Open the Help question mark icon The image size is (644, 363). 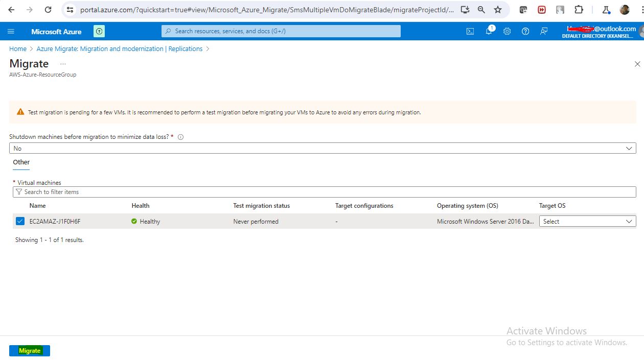click(525, 31)
